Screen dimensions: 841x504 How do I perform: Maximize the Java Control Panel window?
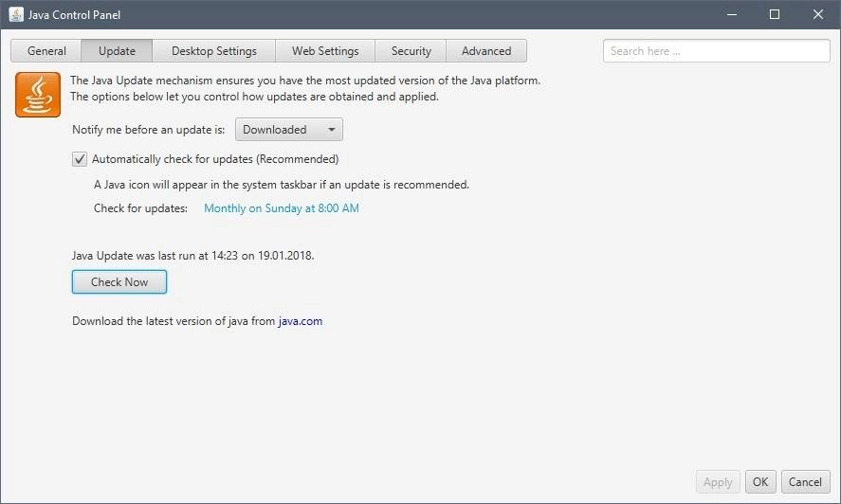coord(775,14)
